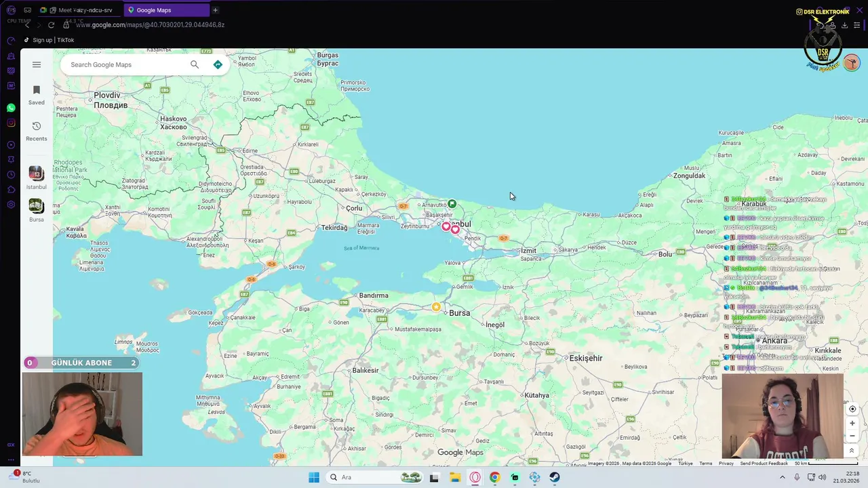Zoom out the map with minus
Screen dimensions: 868x488
pos(852,436)
